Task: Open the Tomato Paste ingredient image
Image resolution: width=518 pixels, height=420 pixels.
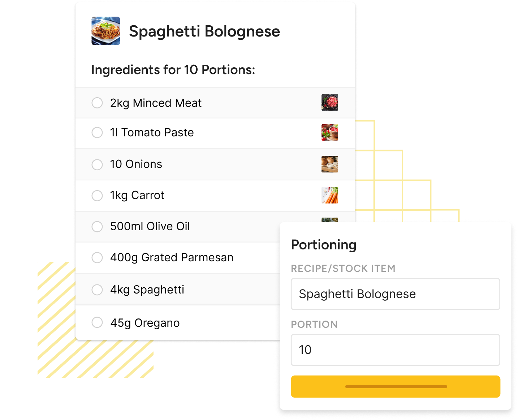Action: click(x=329, y=132)
